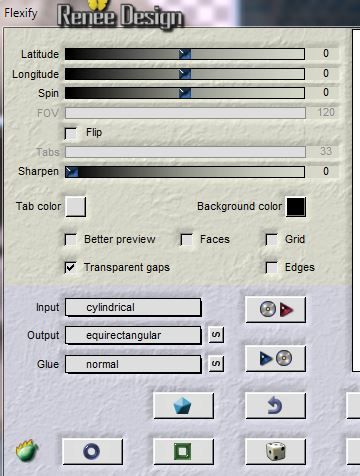Pick the black Background color swatch

click(296, 207)
